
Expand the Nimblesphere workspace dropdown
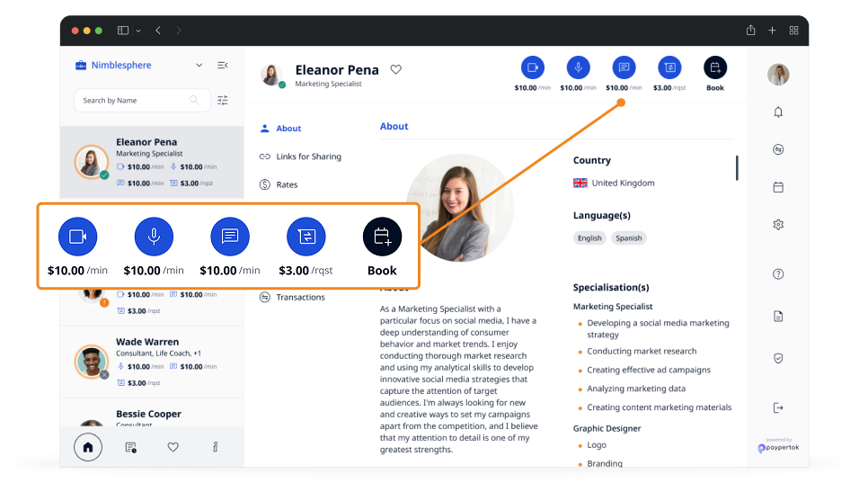[x=199, y=66]
